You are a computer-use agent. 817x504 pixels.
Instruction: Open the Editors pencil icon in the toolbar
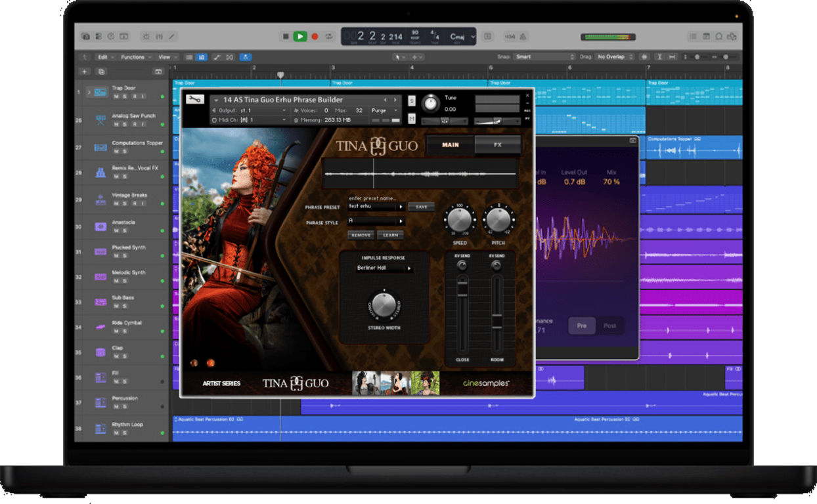tap(172, 37)
